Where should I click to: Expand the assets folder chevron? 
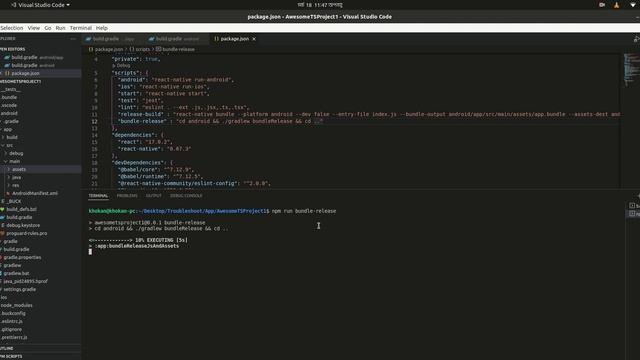coord(9,169)
